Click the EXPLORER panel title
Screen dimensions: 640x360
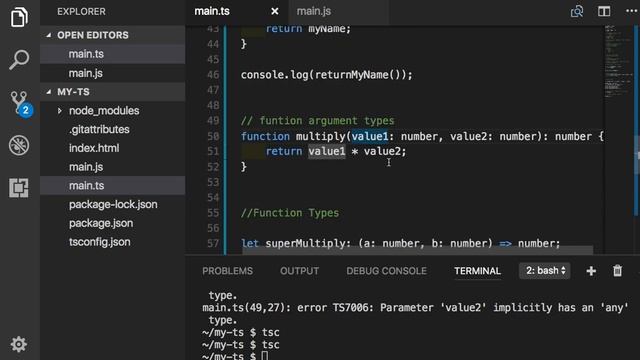pyautogui.click(x=81, y=11)
